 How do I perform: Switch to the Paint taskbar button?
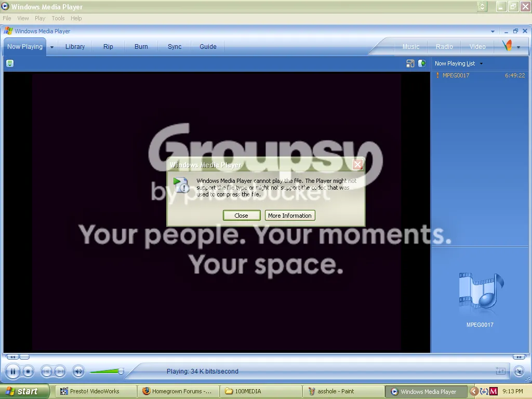pos(343,391)
